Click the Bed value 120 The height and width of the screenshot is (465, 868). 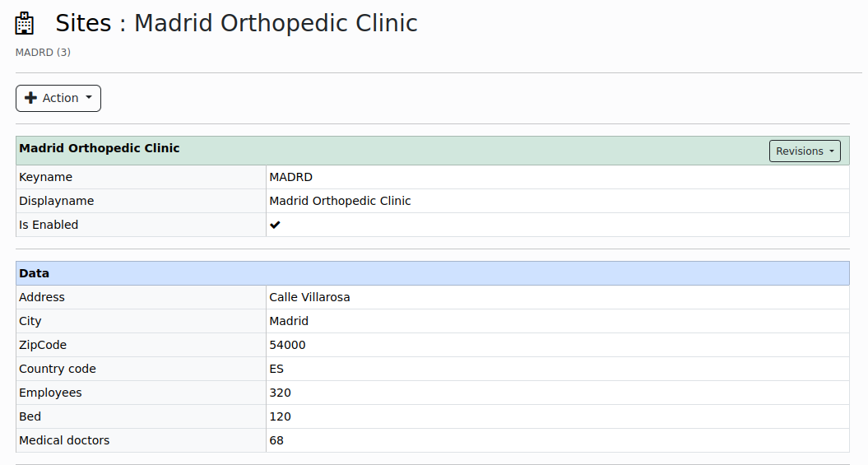click(x=280, y=416)
